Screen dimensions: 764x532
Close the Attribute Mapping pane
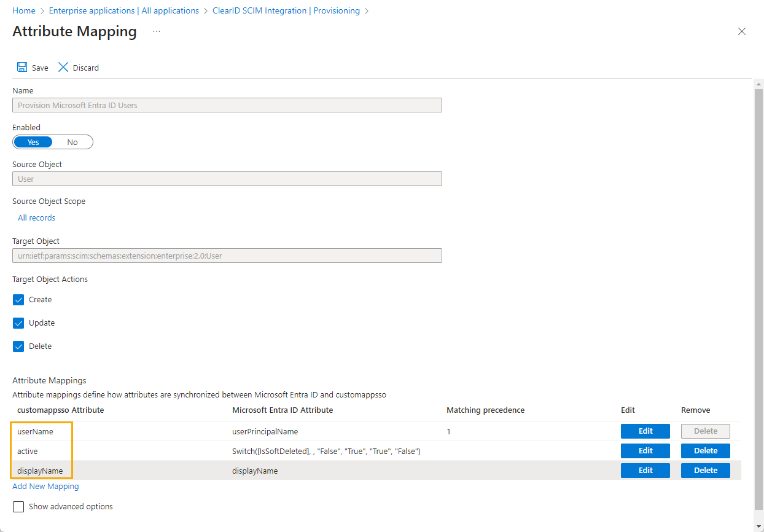click(x=741, y=31)
